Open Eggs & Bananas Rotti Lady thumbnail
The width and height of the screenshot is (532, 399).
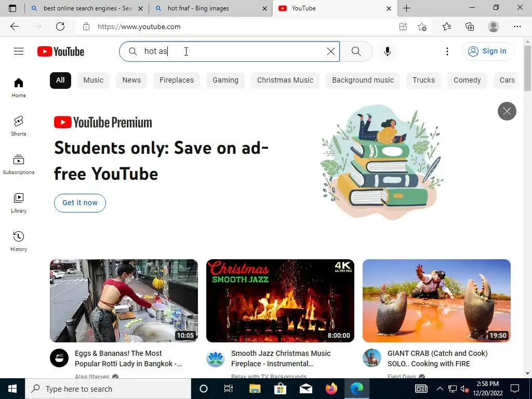(x=124, y=301)
